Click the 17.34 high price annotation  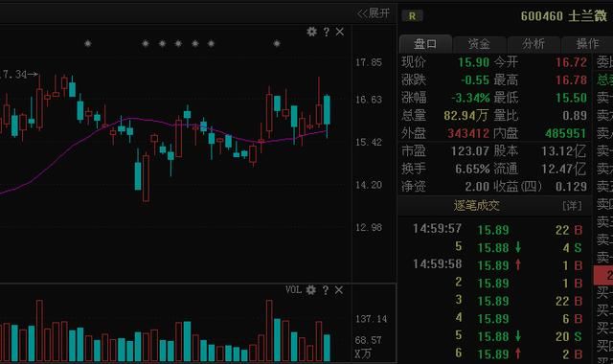pos(19,75)
